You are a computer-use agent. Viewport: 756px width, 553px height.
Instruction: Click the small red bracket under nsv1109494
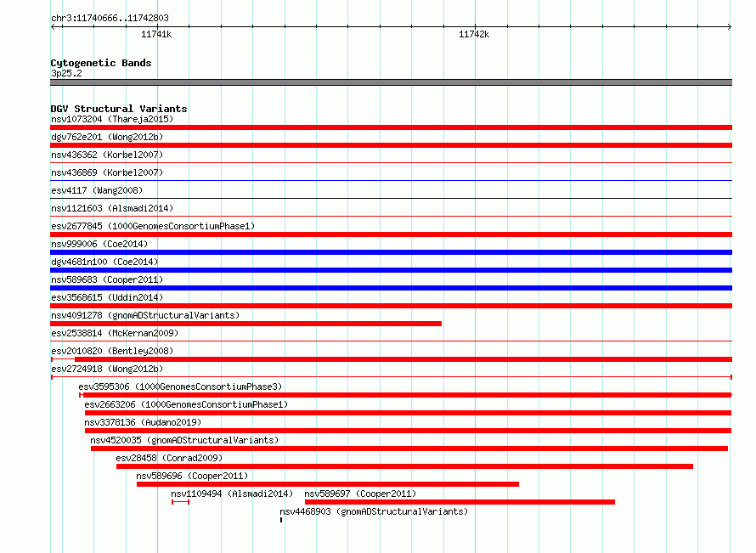180,502
